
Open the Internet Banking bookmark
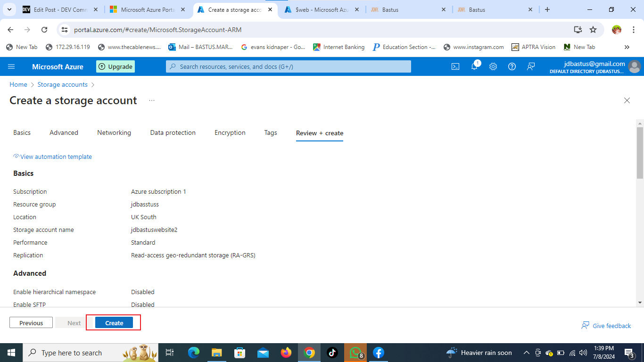pos(339,47)
